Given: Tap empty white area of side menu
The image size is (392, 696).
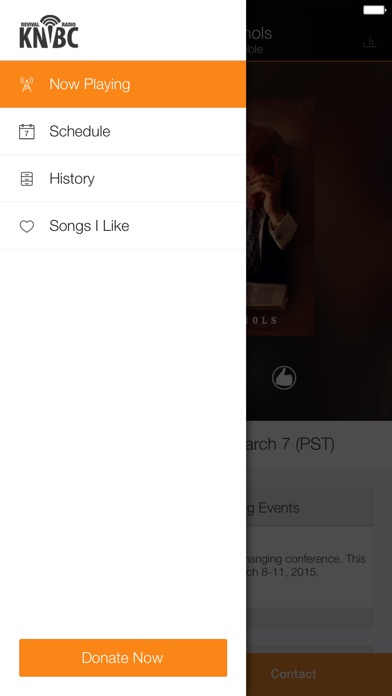Looking at the screenshot, I should tap(123, 444).
